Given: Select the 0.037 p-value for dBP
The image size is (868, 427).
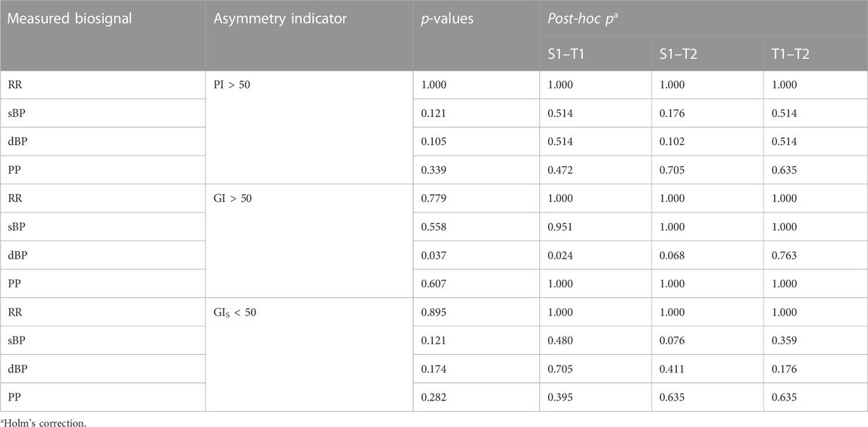Looking at the screenshot, I should pyautogui.click(x=476, y=256).
